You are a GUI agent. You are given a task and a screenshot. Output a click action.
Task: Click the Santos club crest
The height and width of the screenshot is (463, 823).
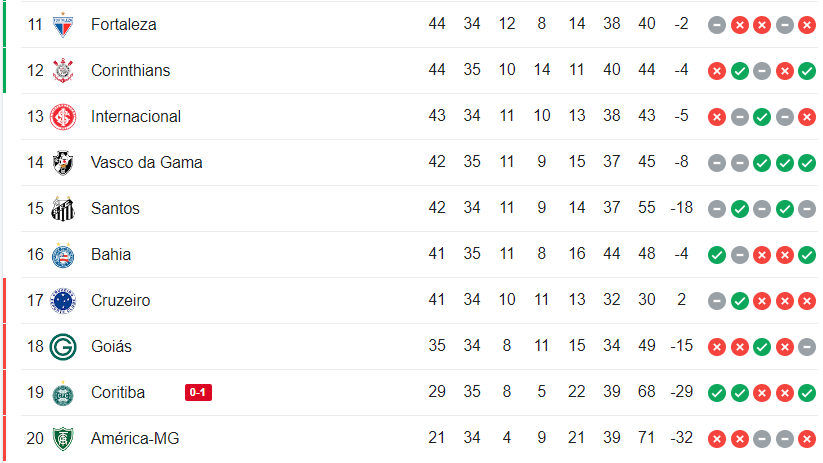pyautogui.click(x=63, y=208)
